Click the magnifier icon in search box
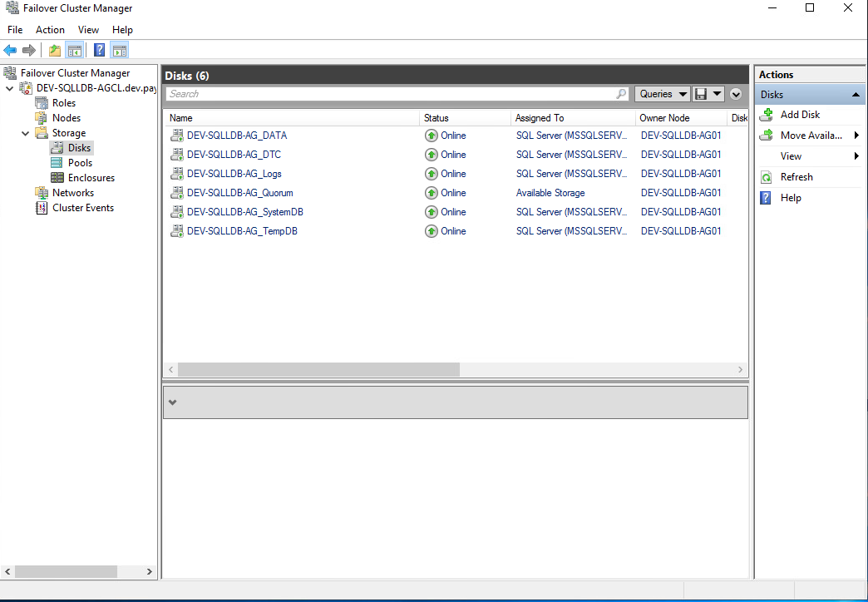This screenshot has height=602, width=868. (x=621, y=94)
